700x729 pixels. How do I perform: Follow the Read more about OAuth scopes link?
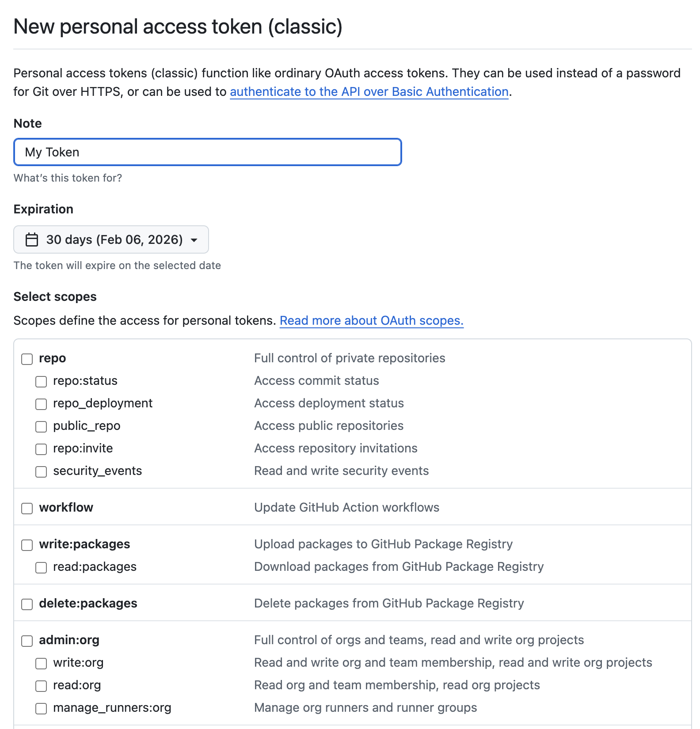point(372,320)
